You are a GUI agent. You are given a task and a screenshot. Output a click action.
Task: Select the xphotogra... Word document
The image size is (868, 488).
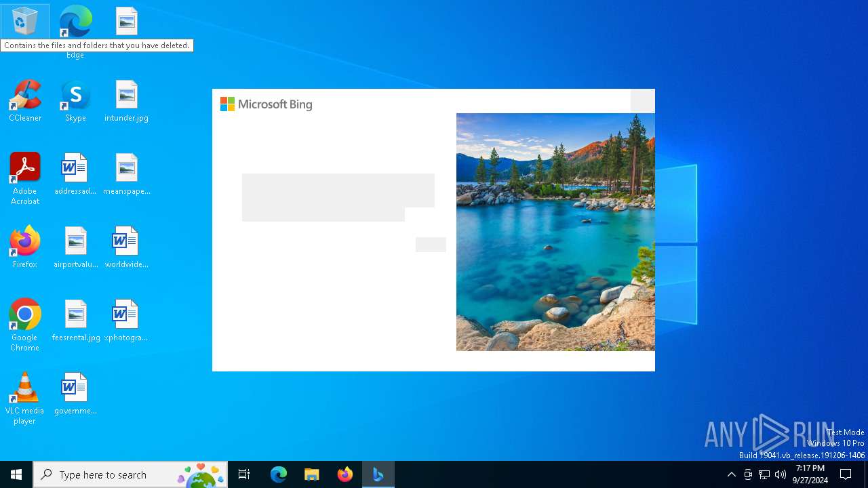(126, 321)
